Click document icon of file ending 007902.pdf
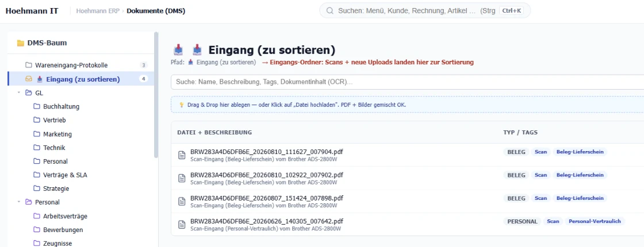Screen dimensions: 644x247 [x=181, y=179]
